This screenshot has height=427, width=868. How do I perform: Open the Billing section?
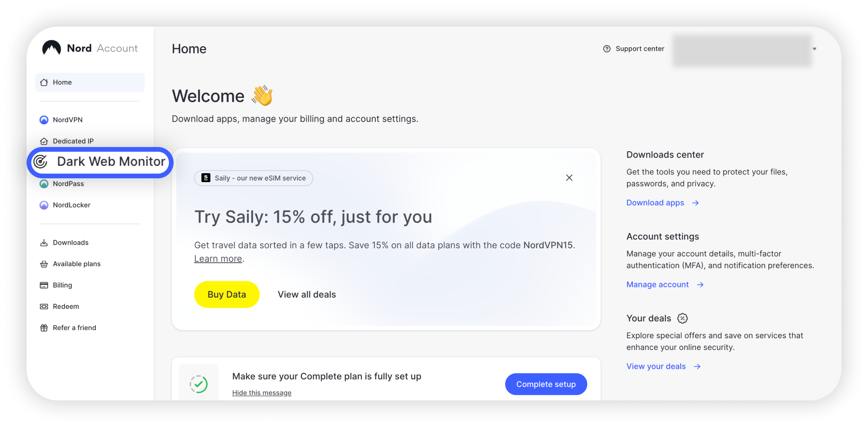tap(62, 285)
